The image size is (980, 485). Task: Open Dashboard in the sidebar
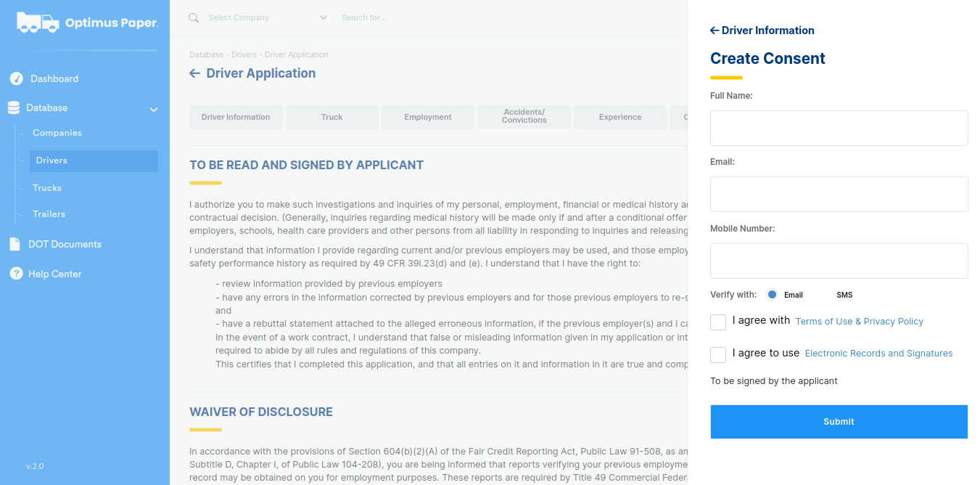tap(54, 78)
